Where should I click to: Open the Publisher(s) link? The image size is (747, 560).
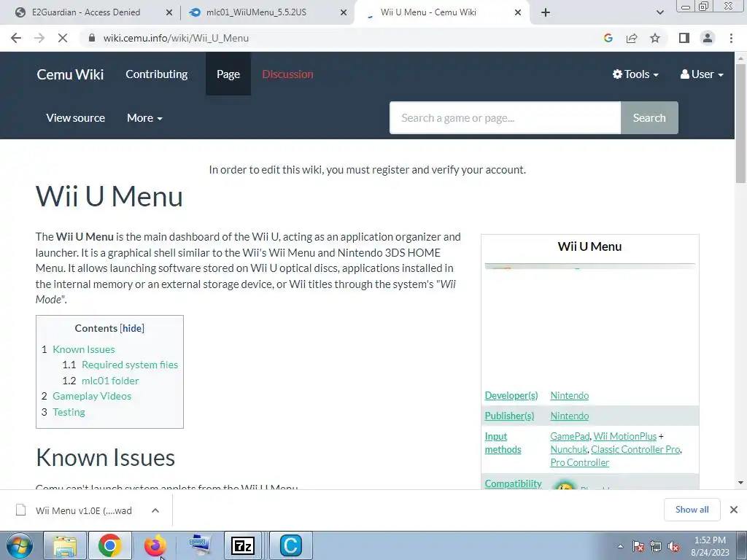click(x=509, y=416)
